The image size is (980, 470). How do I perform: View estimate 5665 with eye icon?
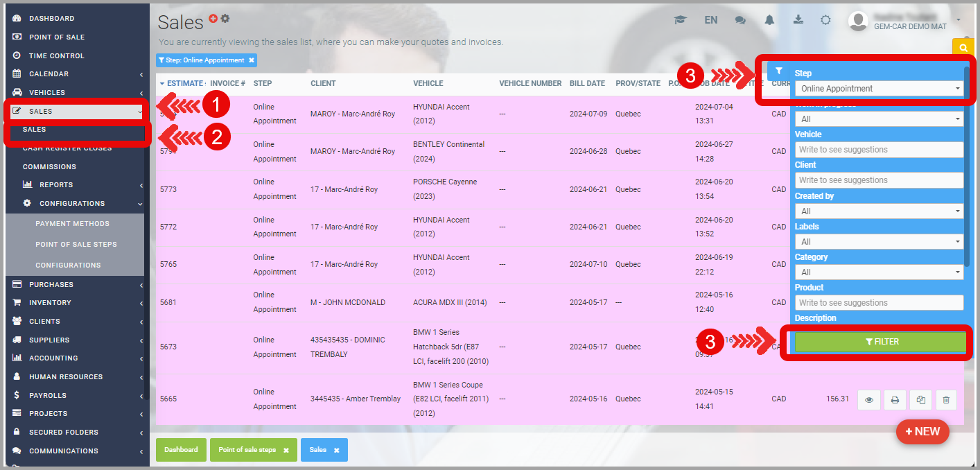pyautogui.click(x=869, y=400)
